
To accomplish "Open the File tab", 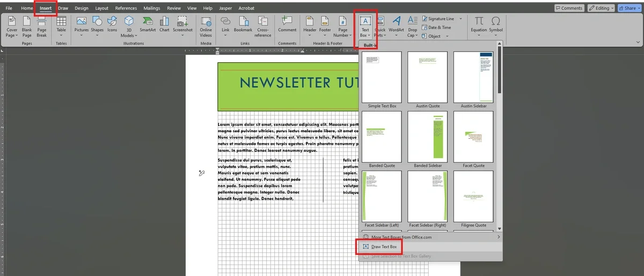I will [x=9, y=8].
